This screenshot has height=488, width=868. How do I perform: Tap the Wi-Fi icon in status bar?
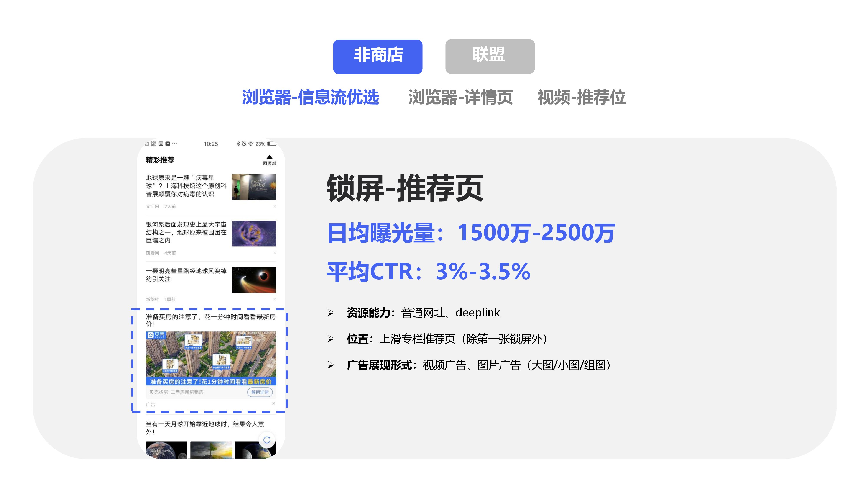251,144
